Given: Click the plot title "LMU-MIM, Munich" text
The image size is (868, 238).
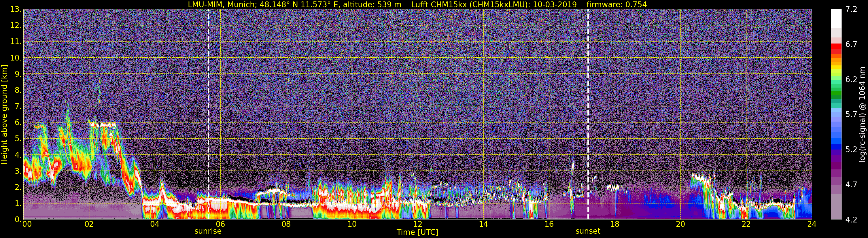Looking at the screenshot, I should pos(223,4).
